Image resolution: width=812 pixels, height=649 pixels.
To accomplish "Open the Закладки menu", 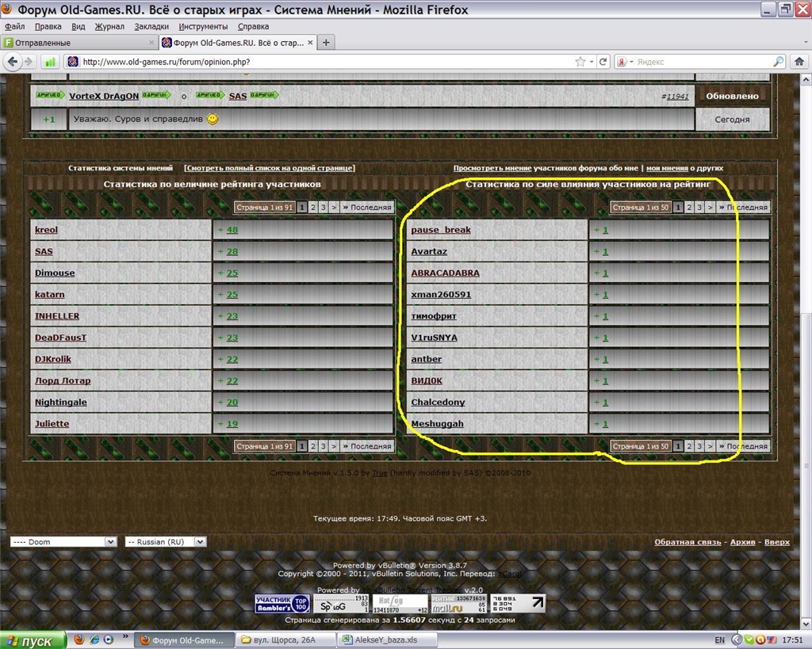I will pos(151,26).
